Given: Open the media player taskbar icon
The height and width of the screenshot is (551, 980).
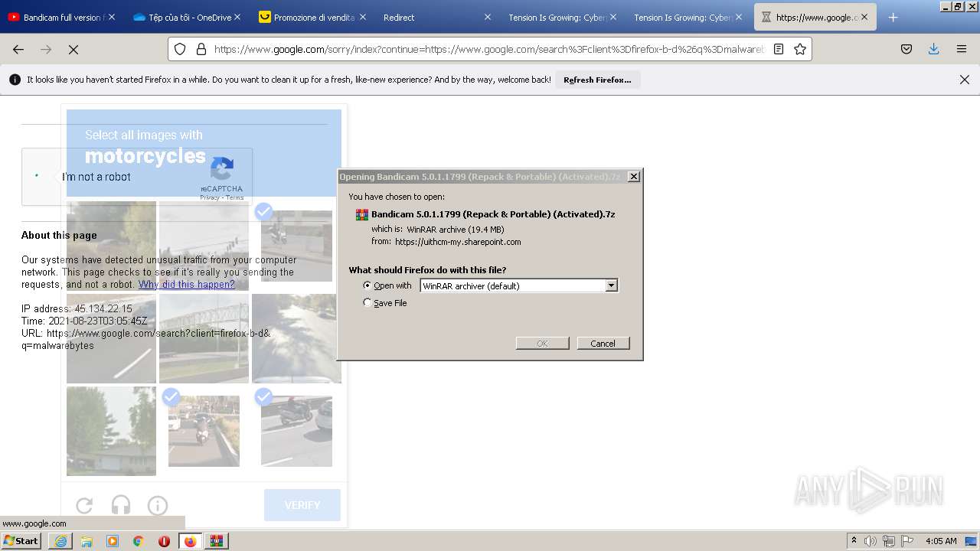Looking at the screenshot, I should coord(113,541).
